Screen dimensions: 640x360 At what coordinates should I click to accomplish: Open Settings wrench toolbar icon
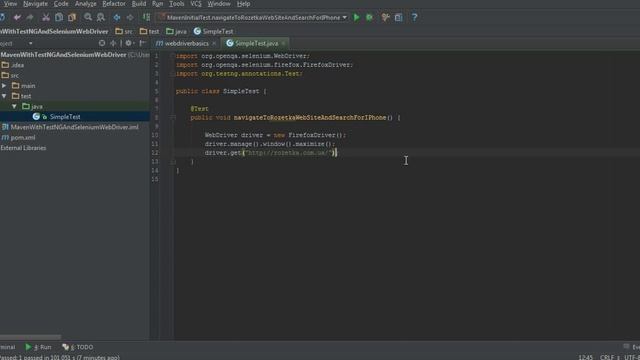pyautogui.click(x=385, y=18)
